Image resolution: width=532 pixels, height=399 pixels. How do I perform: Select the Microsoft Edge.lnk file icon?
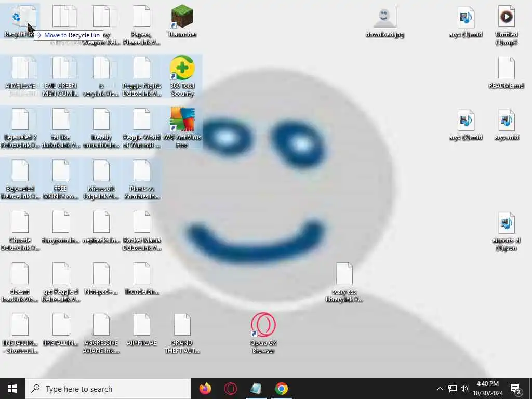(x=101, y=179)
